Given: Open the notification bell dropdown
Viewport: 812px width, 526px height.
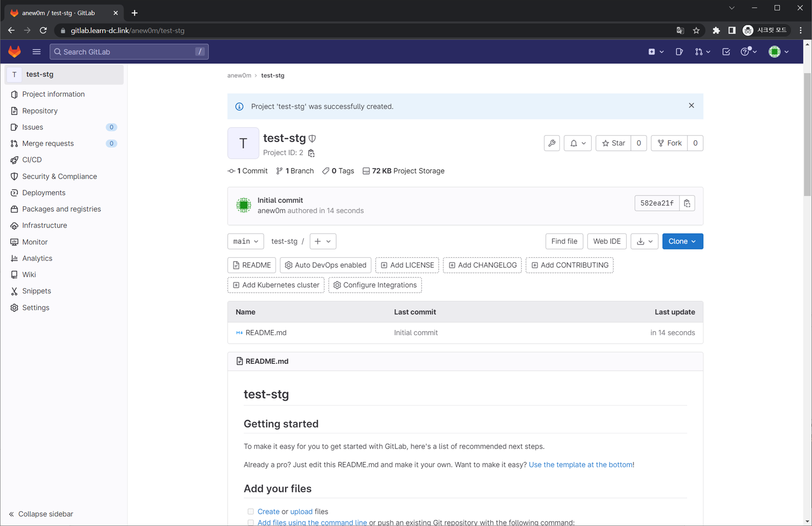Looking at the screenshot, I should click(x=578, y=143).
